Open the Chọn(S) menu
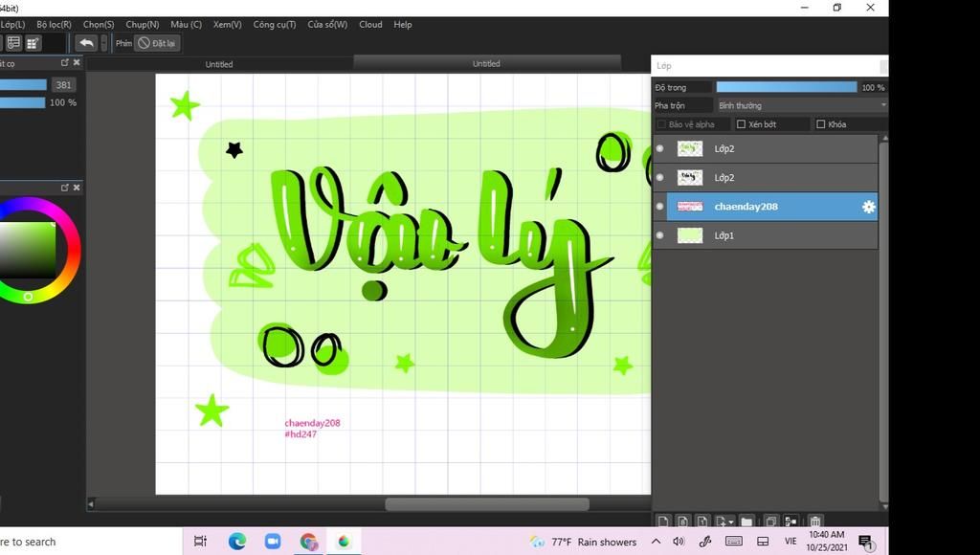Image resolution: width=980 pixels, height=555 pixels. pyautogui.click(x=99, y=24)
